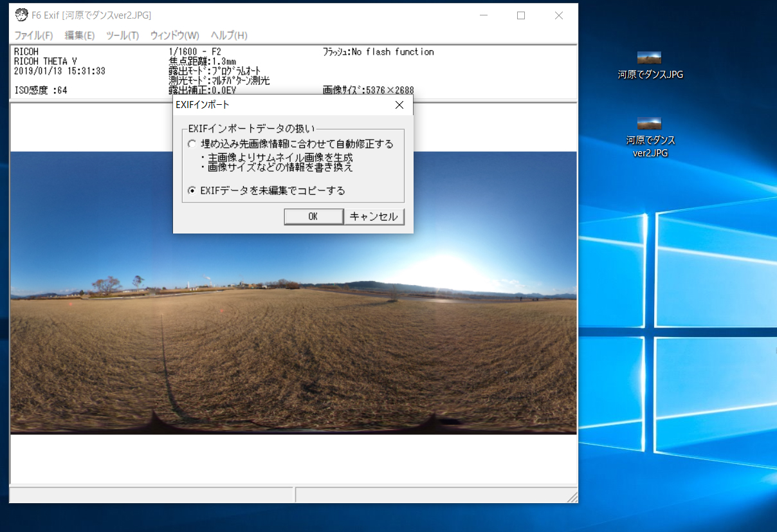
Task: Click the RICOH THETA V Exif info panel
Action: (84, 71)
